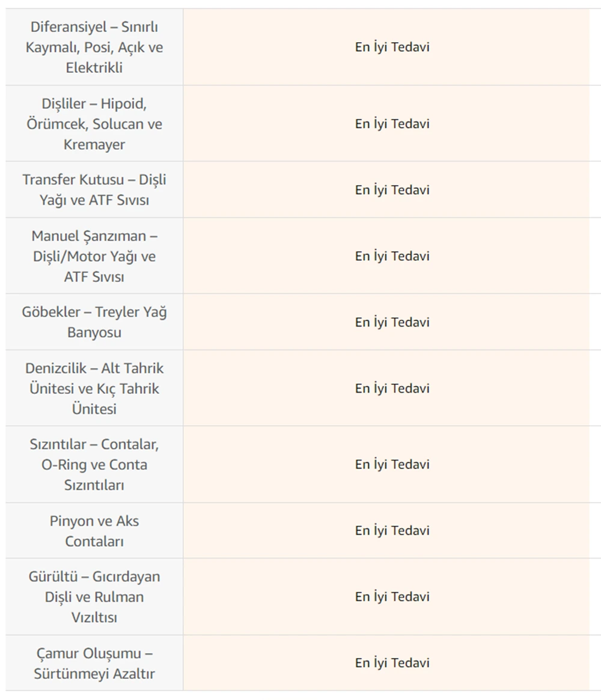Click the Diferansiyel – Sınırlı Kaymalı row label
Screen dimensions: 601x700
(94, 48)
